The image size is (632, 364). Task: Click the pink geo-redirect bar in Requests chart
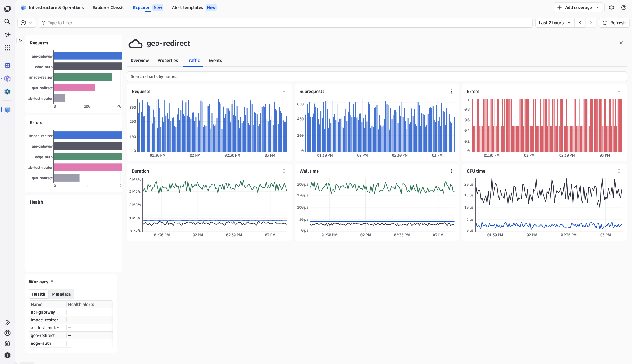pyautogui.click(x=75, y=88)
